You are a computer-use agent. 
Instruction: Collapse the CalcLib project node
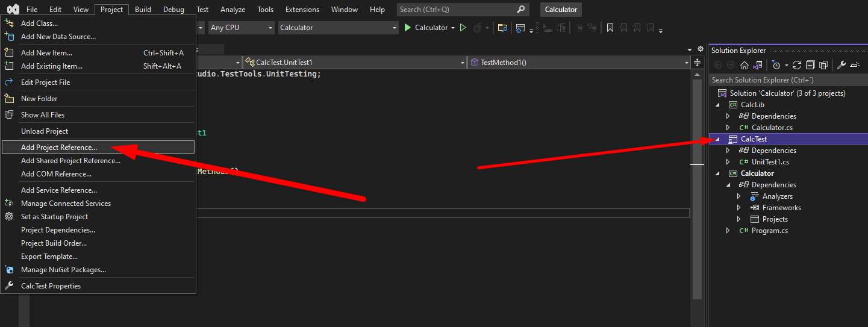[717, 105]
